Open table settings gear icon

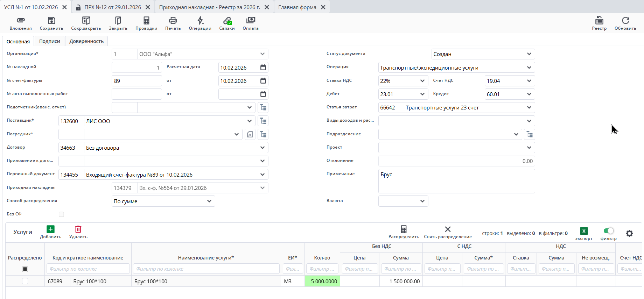(x=629, y=233)
